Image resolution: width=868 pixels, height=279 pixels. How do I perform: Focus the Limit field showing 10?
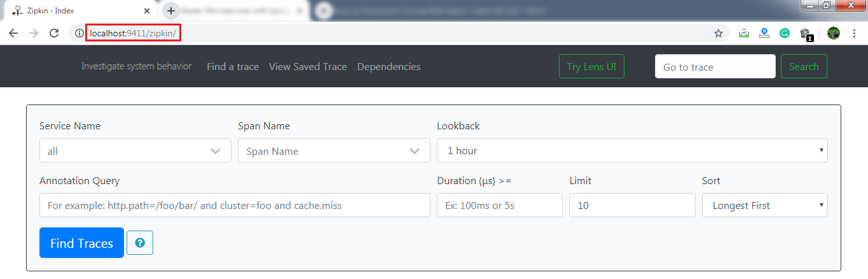[632, 205]
